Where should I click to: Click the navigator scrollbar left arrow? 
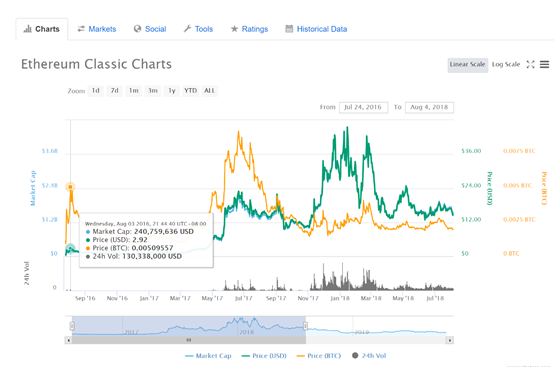click(x=68, y=341)
